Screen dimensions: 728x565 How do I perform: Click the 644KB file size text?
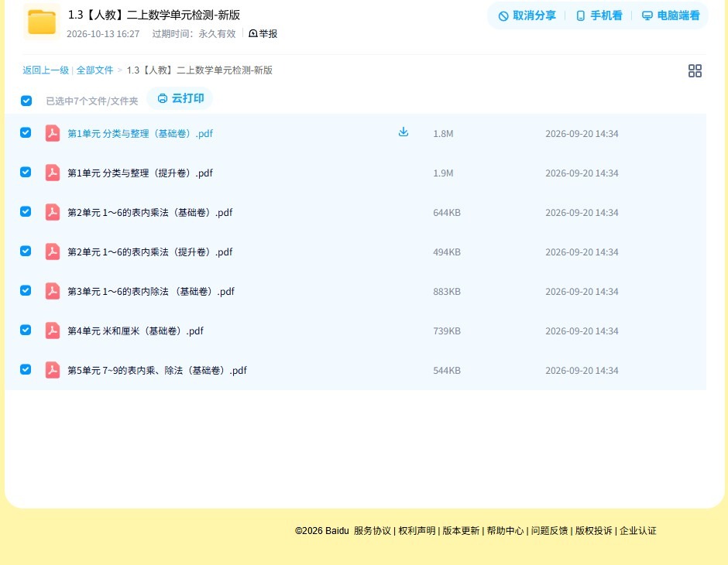click(447, 212)
